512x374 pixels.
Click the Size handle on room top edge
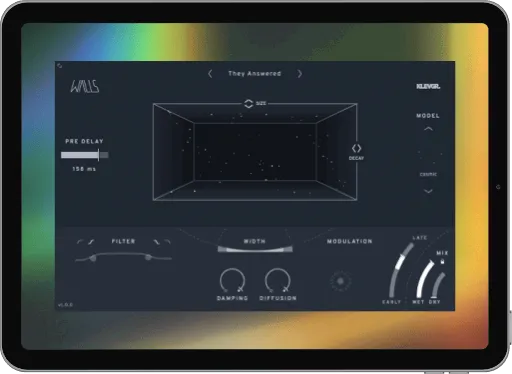coord(249,104)
